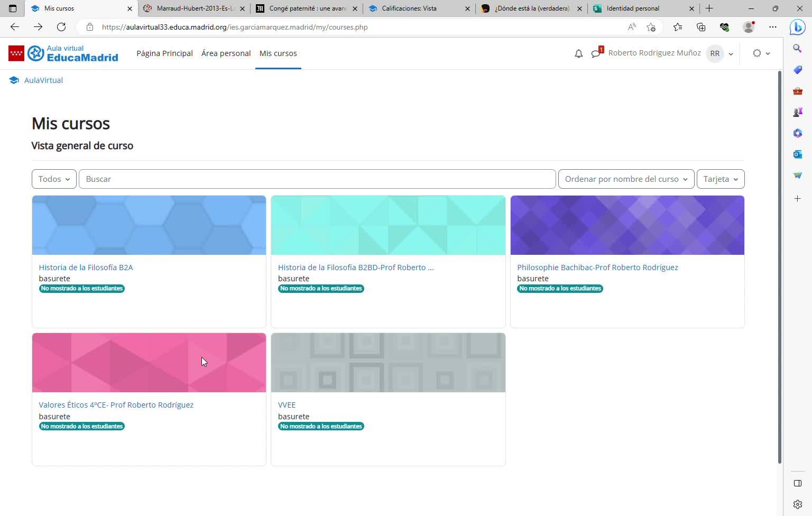Click the browser address bar URL

[235, 27]
